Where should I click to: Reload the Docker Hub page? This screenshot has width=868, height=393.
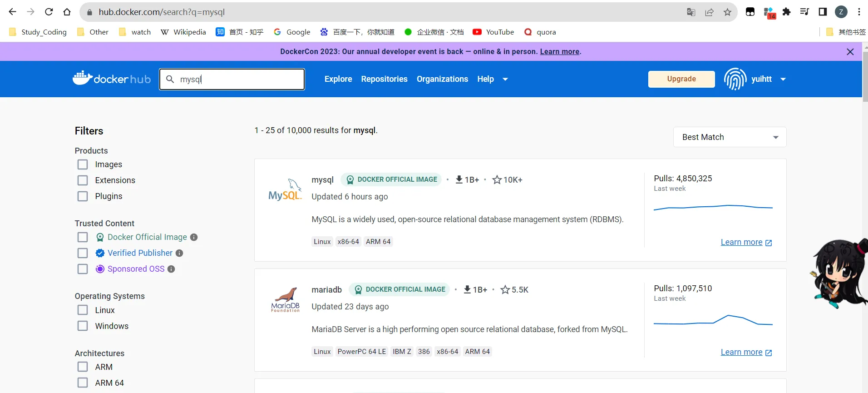[x=49, y=12]
